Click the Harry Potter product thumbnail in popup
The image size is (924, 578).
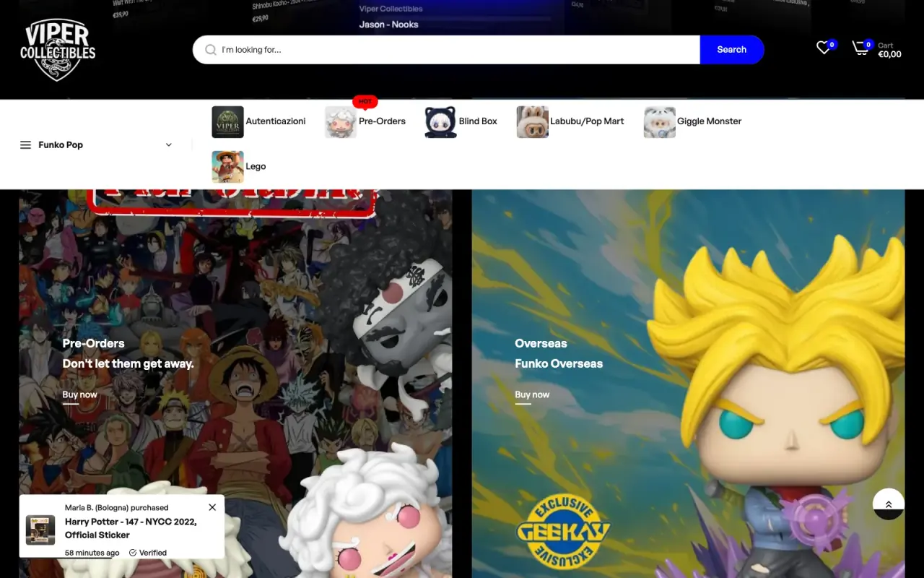point(40,530)
